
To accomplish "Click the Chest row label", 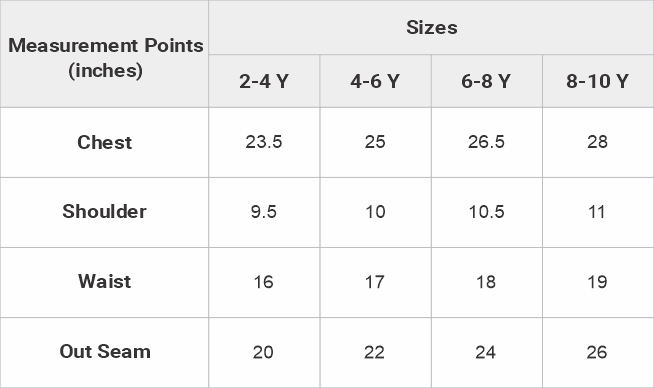I will click(105, 142).
